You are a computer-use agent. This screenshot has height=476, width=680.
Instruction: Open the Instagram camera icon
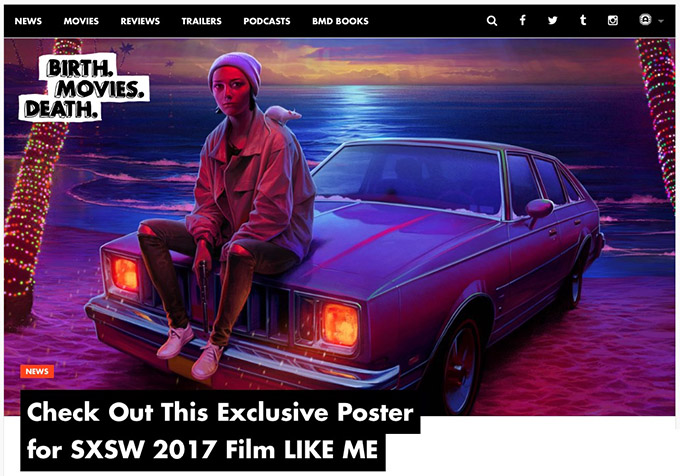612,20
